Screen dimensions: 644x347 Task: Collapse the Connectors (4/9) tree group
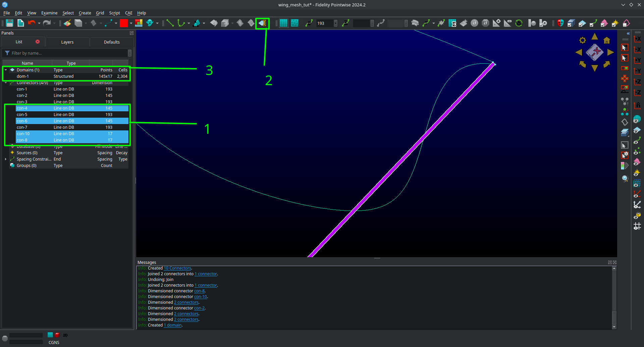click(x=6, y=83)
